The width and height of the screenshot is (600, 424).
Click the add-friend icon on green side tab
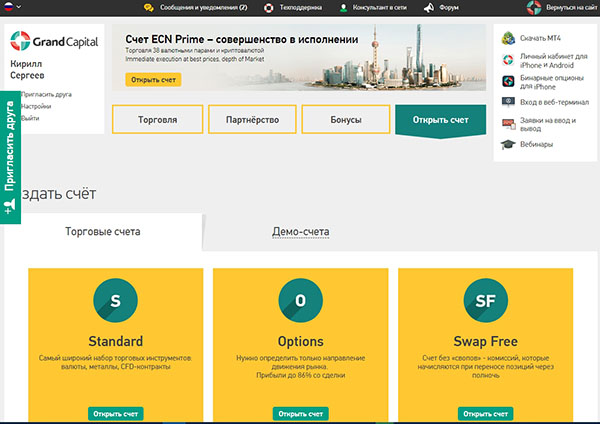click(x=10, y=207)
